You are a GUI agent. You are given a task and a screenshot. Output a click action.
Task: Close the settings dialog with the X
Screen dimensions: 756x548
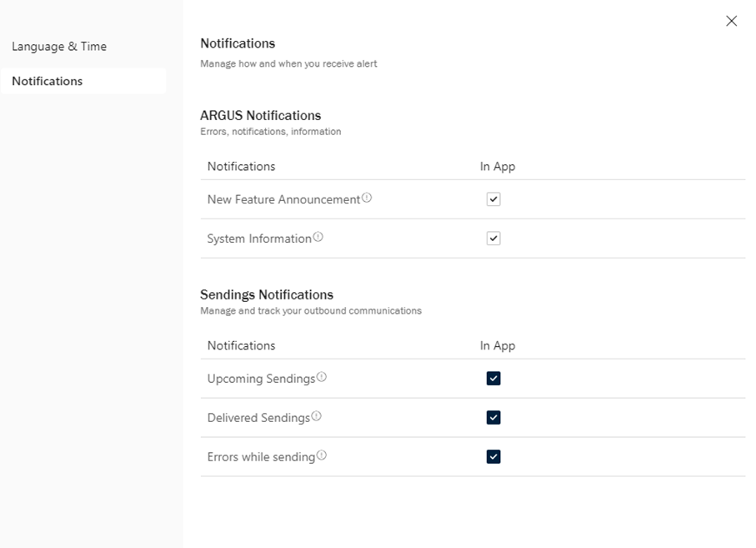click(731, 21)
